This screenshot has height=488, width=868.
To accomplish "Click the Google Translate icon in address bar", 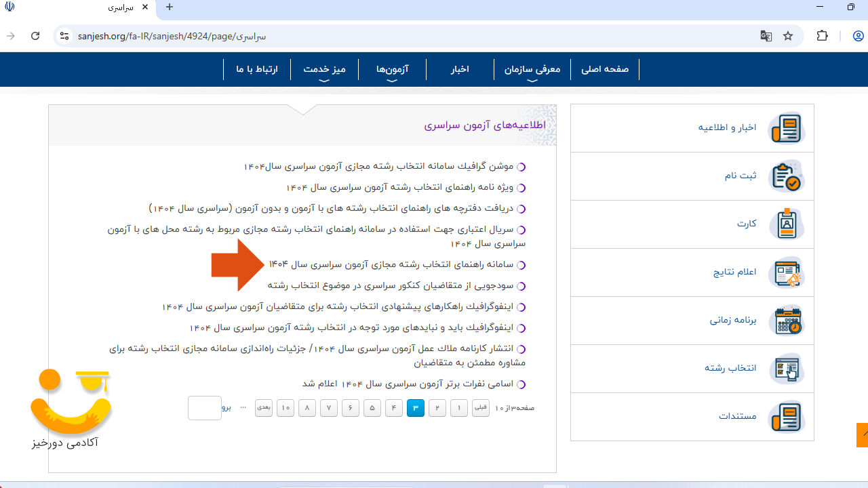I will [x=766, y=36].
